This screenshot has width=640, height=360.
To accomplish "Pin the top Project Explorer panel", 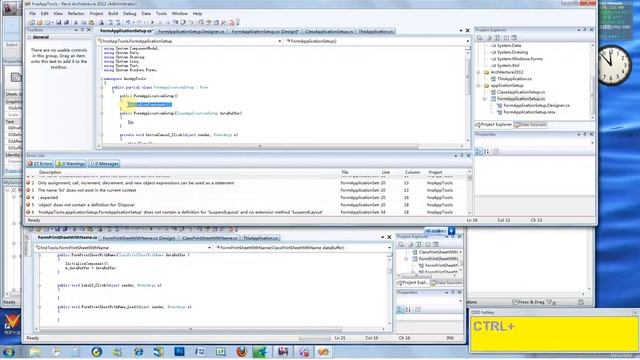I will [x=585, y=30].
